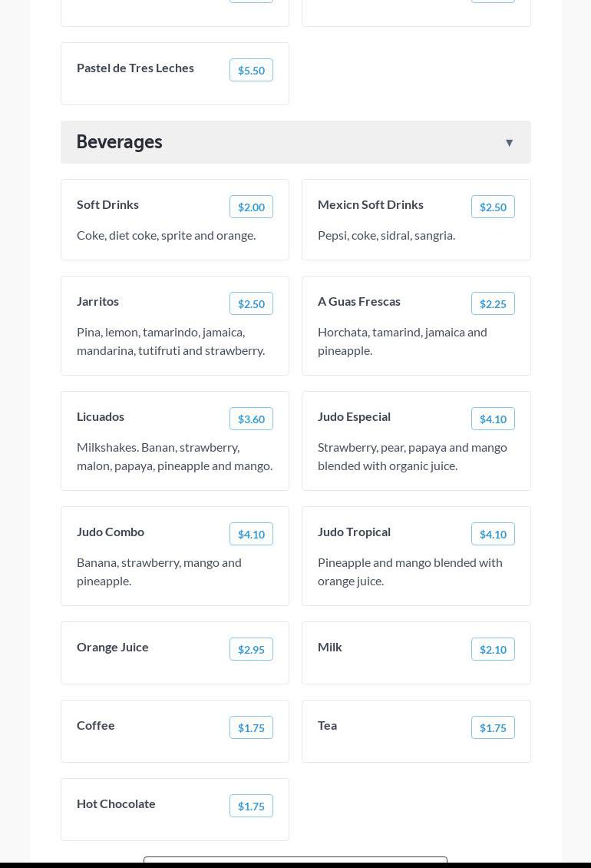The width and height of the screenshot is (591, 868).
Task: Add Jarritos using its $2.50 button
Action: click(251, 303)
